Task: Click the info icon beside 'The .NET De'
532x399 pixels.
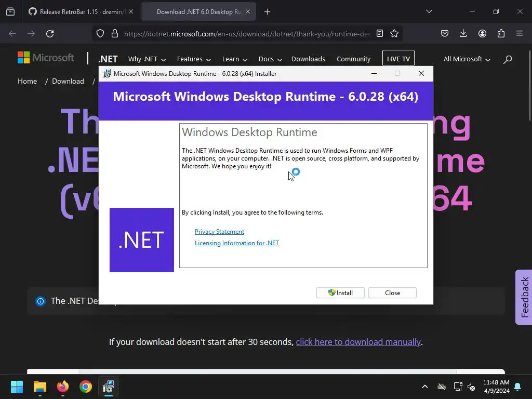Action: (x=41, y=301)
